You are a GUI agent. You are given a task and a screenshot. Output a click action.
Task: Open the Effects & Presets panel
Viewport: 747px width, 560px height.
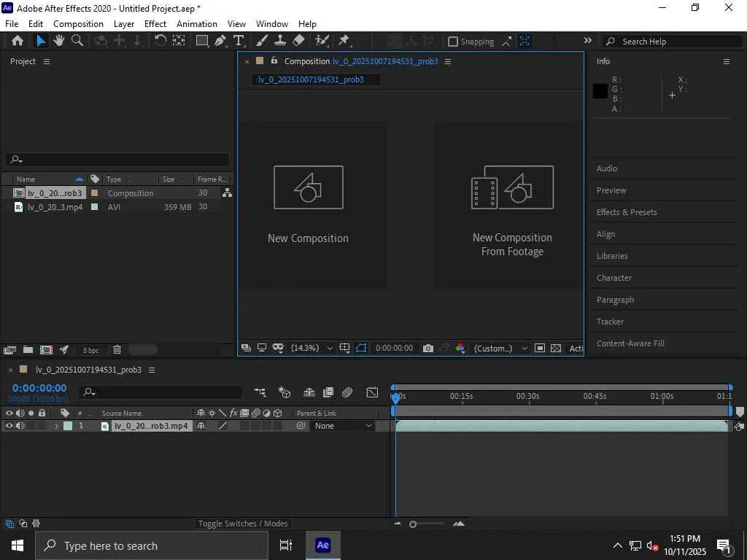[627, 212]
